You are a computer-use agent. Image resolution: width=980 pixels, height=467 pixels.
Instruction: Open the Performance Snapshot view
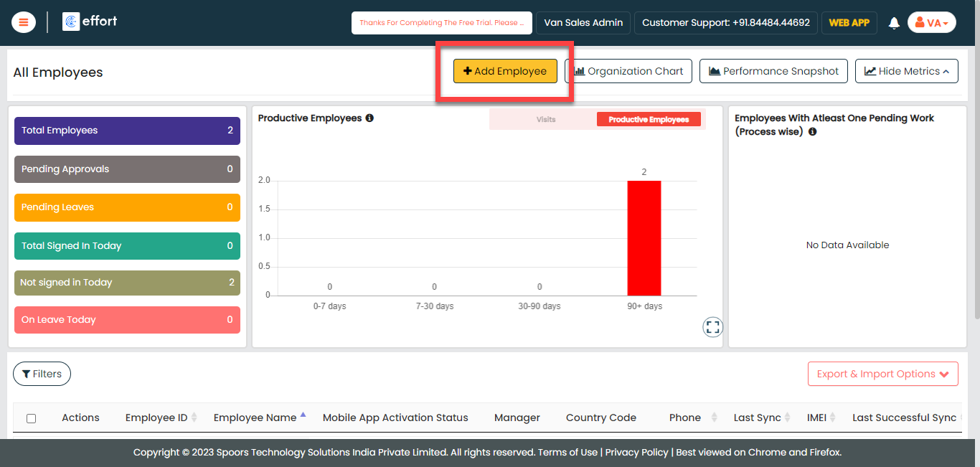[773, 71]
